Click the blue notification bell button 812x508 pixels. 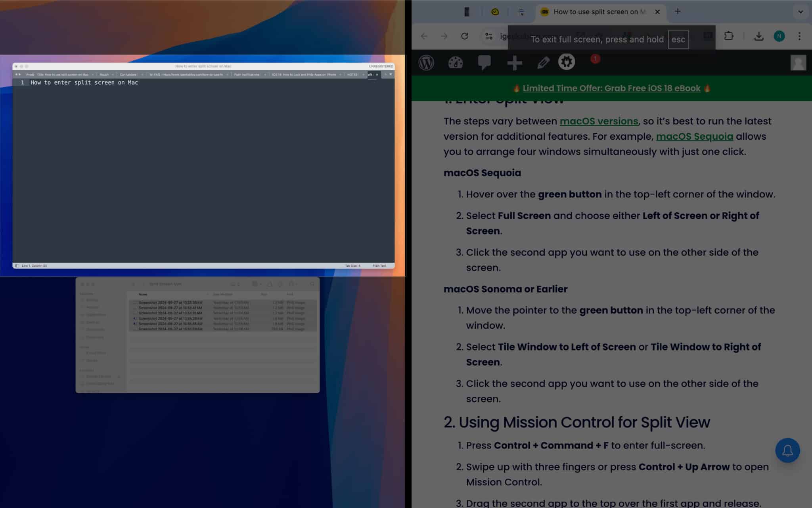tap(788, 450)
